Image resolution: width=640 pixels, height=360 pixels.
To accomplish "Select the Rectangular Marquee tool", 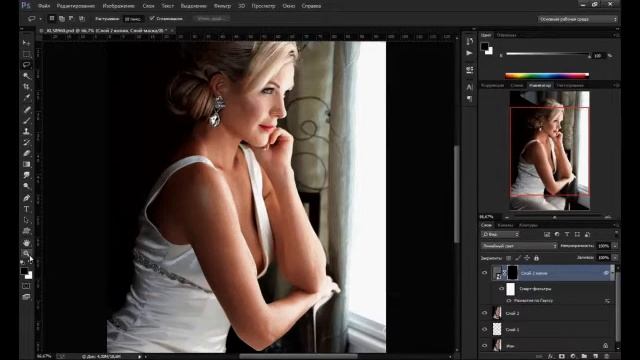I will coord(27,54).
